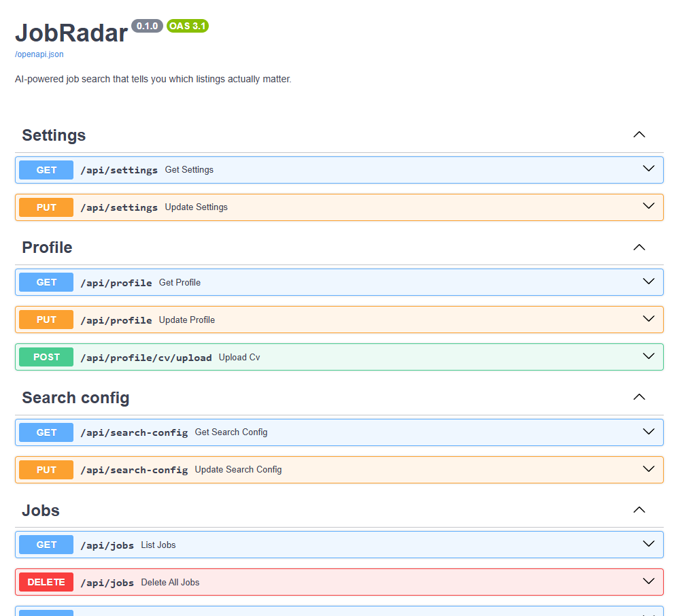Click GET badge for Get Settings
The height and width of the screenshot is (616, 676).
point(46,170)
